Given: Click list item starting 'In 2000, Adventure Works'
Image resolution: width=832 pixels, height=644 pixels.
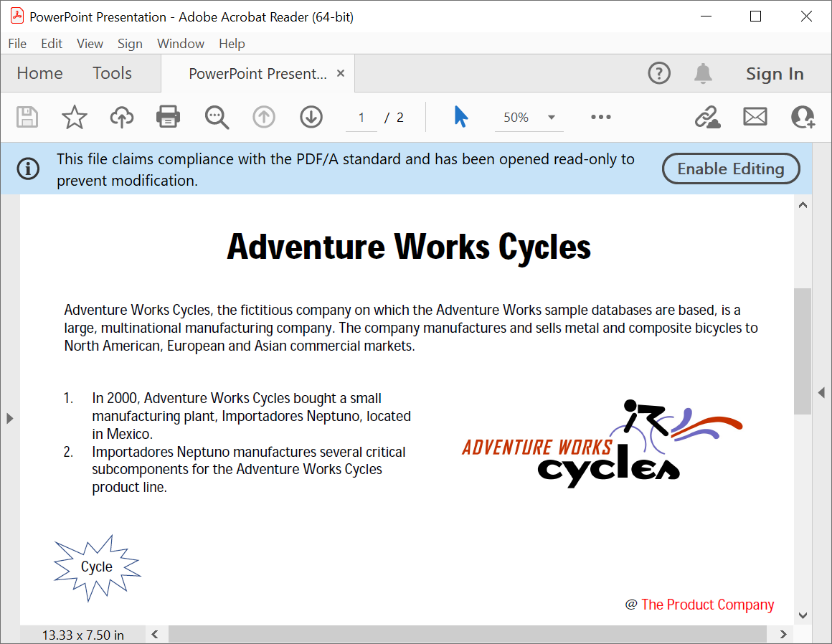Looking at the screenshot, I should pyautogui.click(x=252, y=416).
